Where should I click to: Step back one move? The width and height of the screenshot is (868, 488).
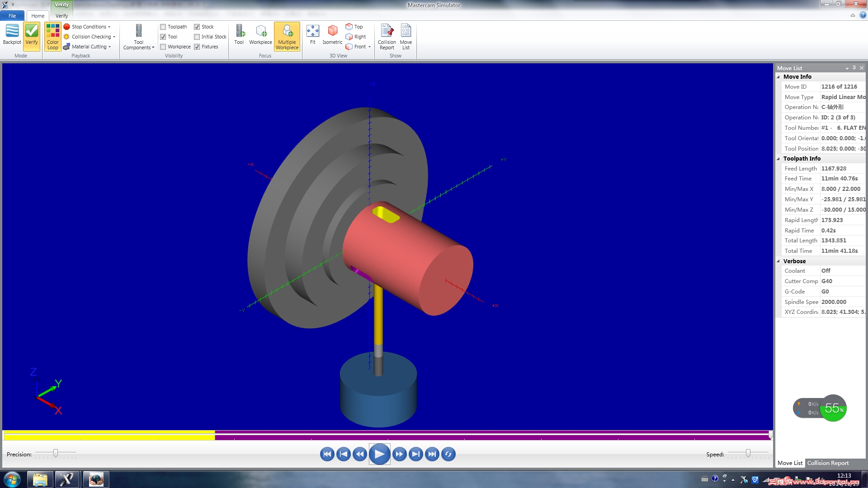(x=360, y=454)
